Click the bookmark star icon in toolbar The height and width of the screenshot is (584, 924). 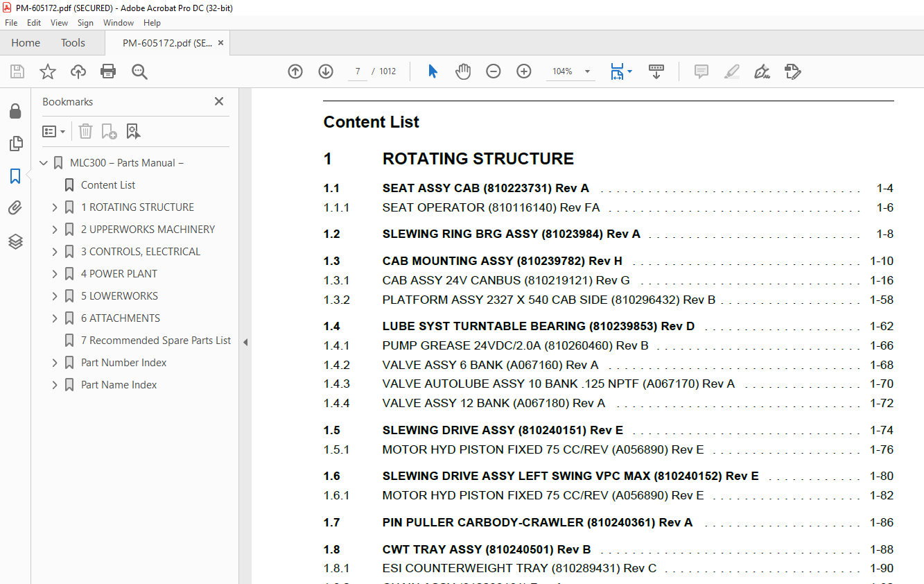(x=48, y=71)
